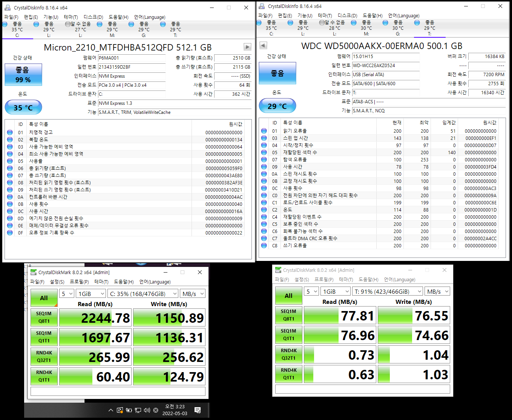Click Read result 2244.78 bar

point(95,317)
